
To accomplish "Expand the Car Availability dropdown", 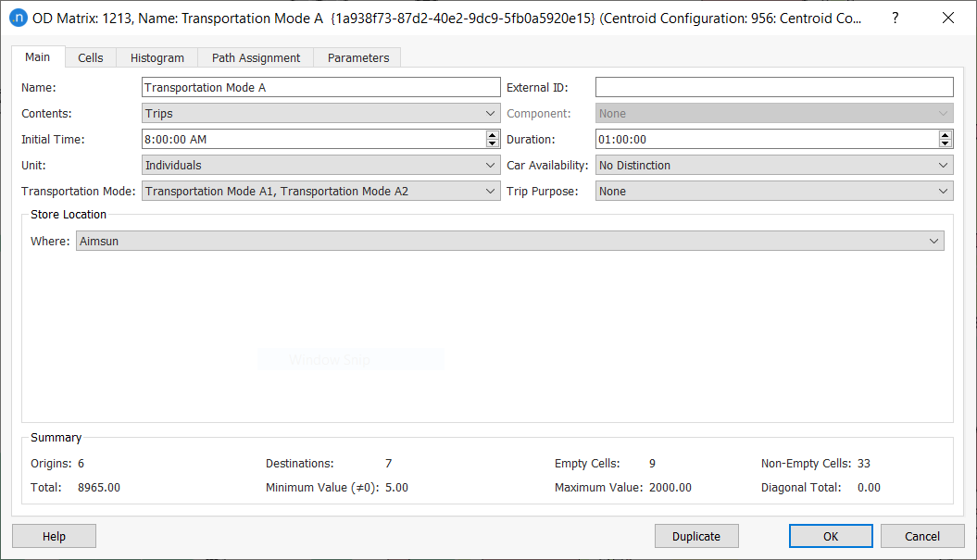I will click(773, 166).
